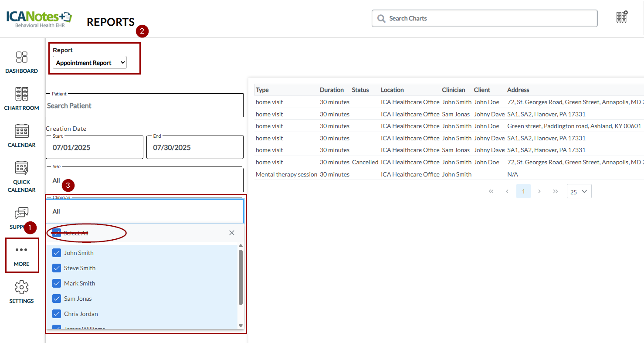Open the Site filter dropdown

pyautogui.click(x=145, y=180)
